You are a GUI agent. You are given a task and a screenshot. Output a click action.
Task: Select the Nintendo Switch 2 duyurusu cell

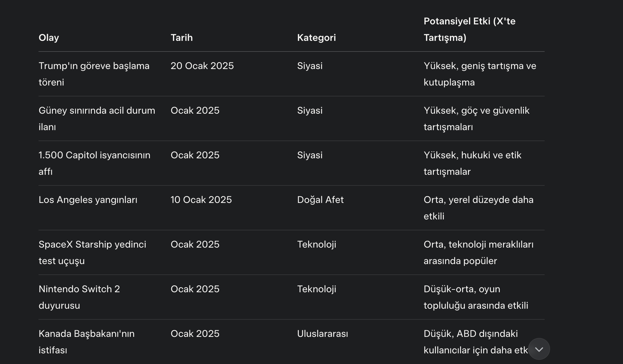coord(79,297)
